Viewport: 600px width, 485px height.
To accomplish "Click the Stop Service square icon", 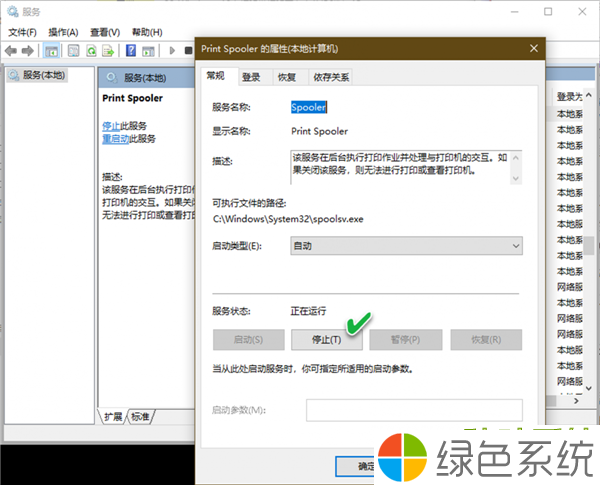I will 189,51.
